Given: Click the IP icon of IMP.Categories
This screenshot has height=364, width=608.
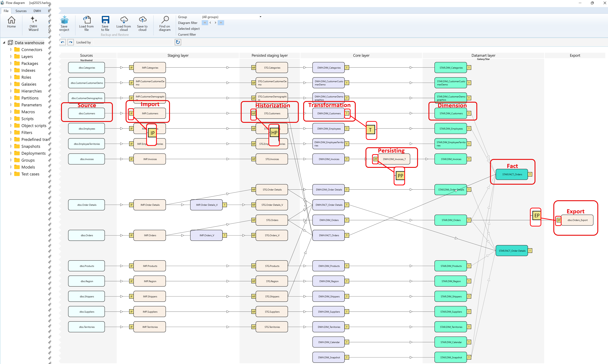Looking at the screenshot, I should tap(131, 68).
